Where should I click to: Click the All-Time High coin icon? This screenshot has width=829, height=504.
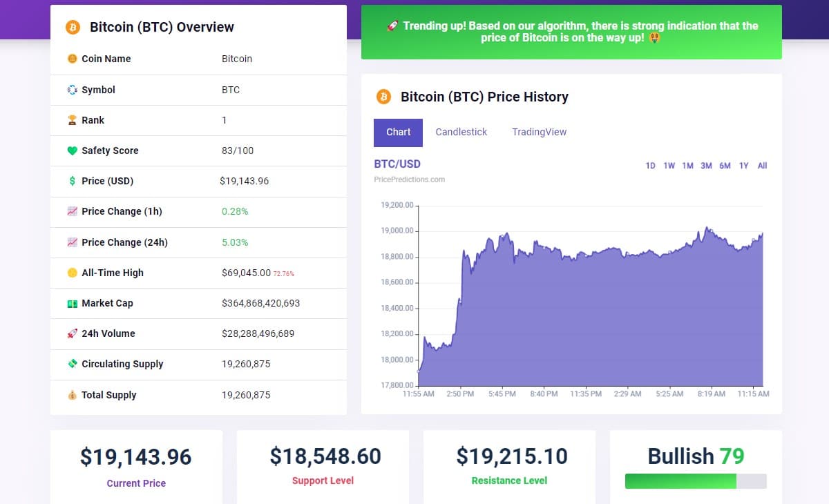pyautogui.click(x=72, y=273)
